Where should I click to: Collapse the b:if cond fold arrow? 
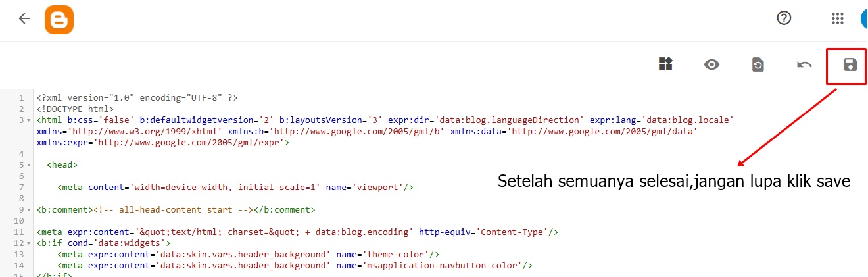click(30, 243)
